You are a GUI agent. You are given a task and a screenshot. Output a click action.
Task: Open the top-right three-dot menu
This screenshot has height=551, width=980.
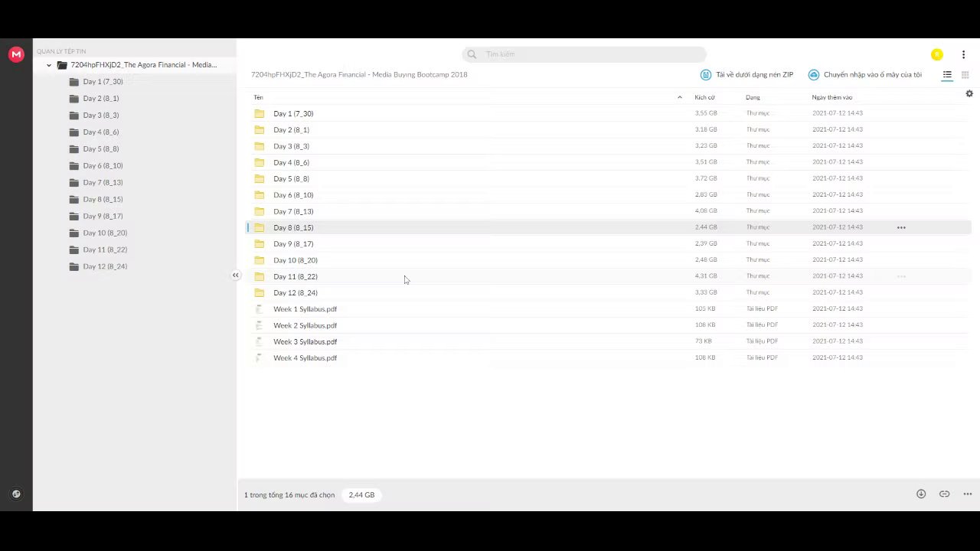963,54
